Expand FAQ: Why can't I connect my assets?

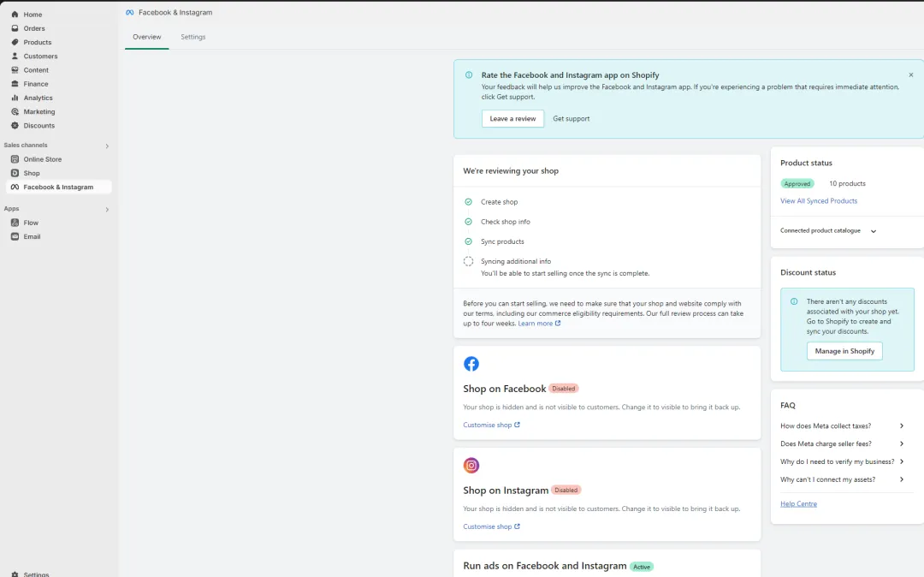[x=902, y=479]
